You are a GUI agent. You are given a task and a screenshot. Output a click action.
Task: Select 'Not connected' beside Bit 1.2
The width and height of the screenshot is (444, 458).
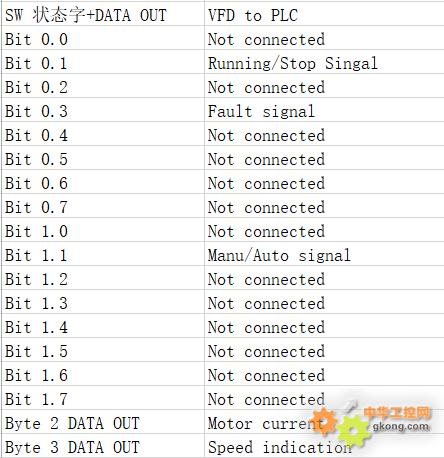pyautogui.click(x=324, y=278)
